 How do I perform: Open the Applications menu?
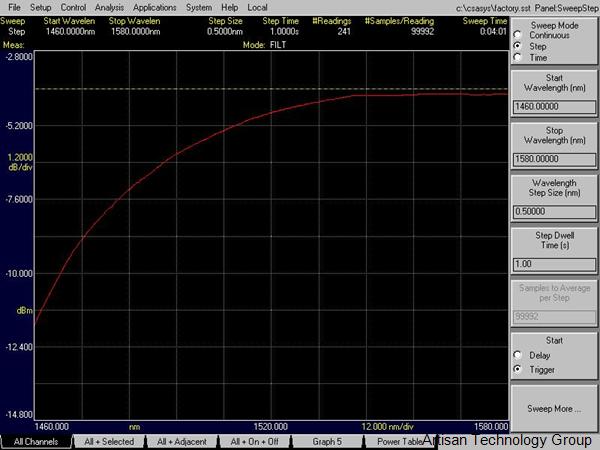point(154,7)
